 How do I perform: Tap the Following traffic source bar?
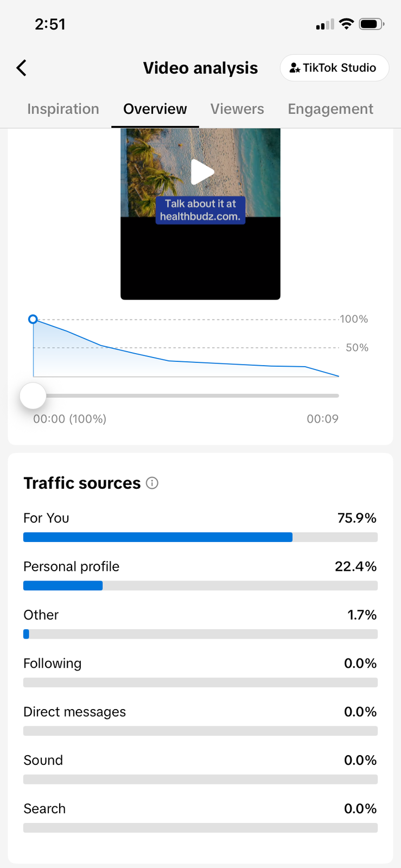tap(200, 682)
